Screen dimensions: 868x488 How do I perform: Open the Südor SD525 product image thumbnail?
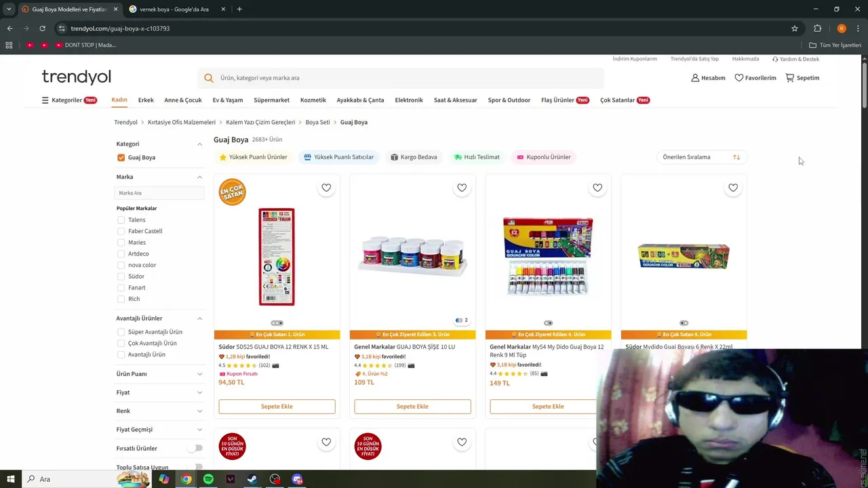(277, 256)
